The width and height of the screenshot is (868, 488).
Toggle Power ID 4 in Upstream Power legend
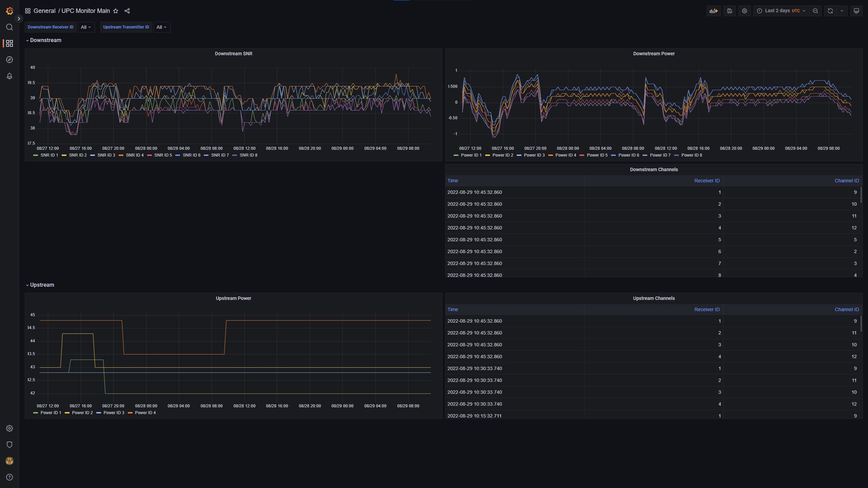pos(145,413)
